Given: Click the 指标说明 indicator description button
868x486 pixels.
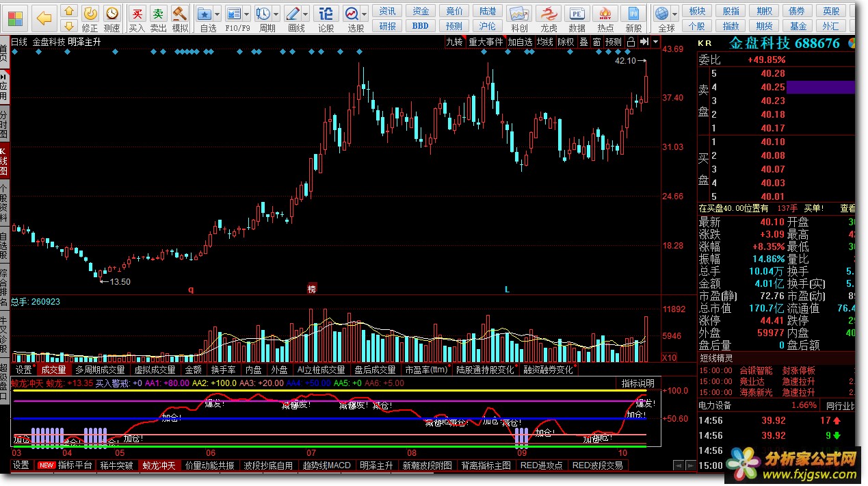Looking at the screenshot, I should [x=637, y=383].
